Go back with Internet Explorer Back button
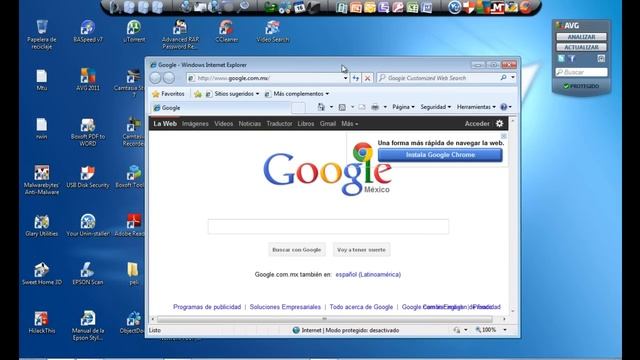The height and width of the screenshot is (360, 640). click(x=155, y=78)
